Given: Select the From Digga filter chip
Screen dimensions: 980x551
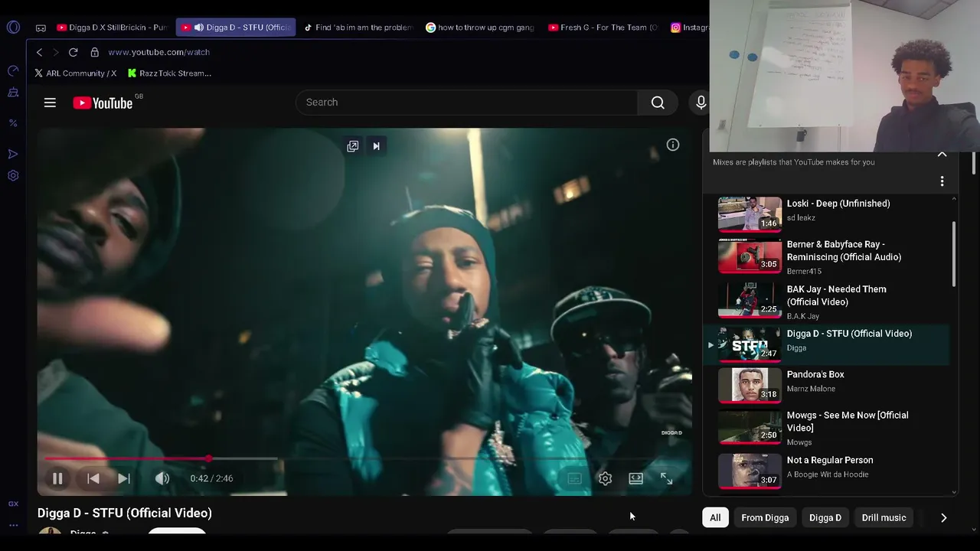Looking at the screenshot, I should pyautogui.click(x=765, y=518).
